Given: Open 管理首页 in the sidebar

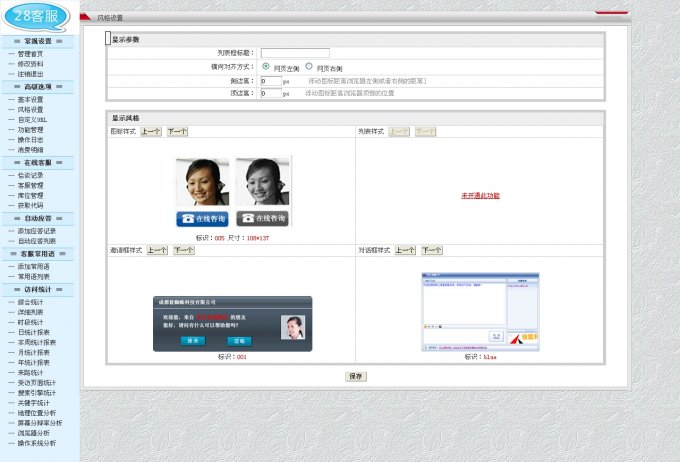Looking at the screenshot, I should (30, 54).
